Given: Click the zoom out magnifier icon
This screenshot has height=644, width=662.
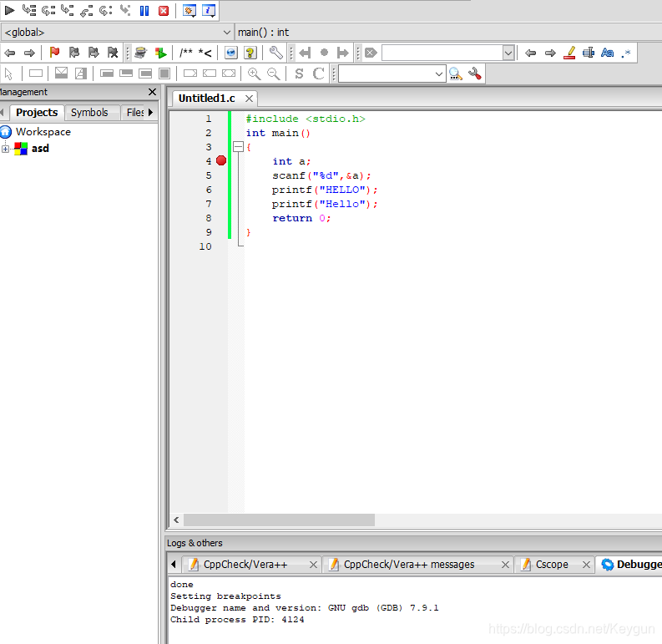Looking at the screenshot, I should click(274, 74).
